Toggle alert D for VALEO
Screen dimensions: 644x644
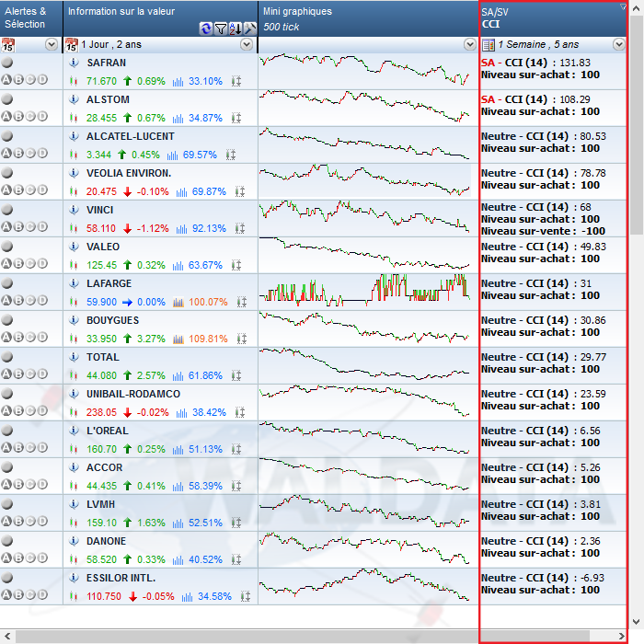click(x=42, y=263)
